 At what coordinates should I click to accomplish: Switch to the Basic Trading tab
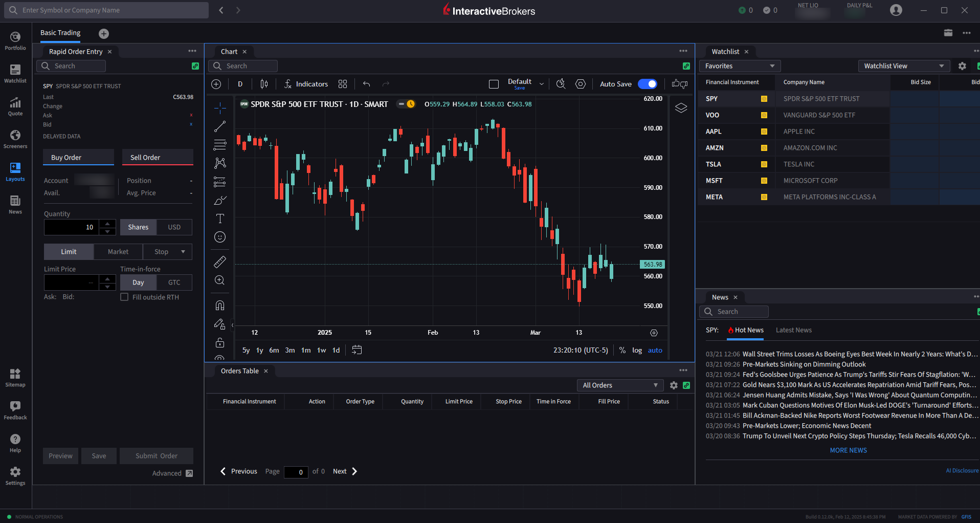[60, 33]
